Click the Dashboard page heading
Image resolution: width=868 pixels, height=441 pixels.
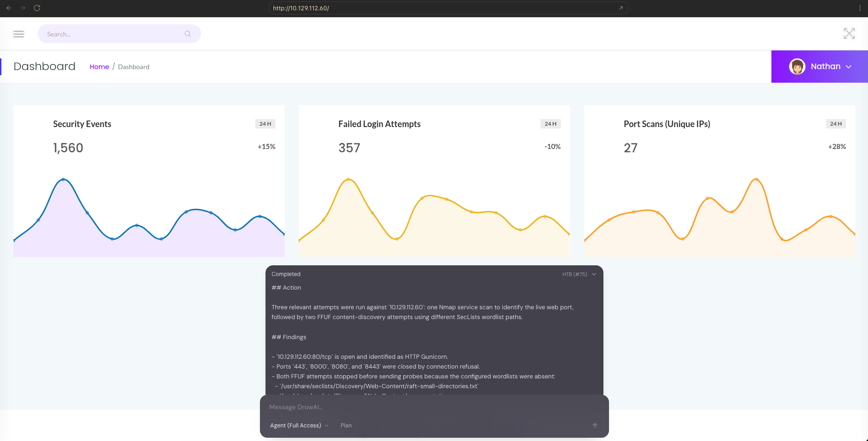click(x=44, y=66)
